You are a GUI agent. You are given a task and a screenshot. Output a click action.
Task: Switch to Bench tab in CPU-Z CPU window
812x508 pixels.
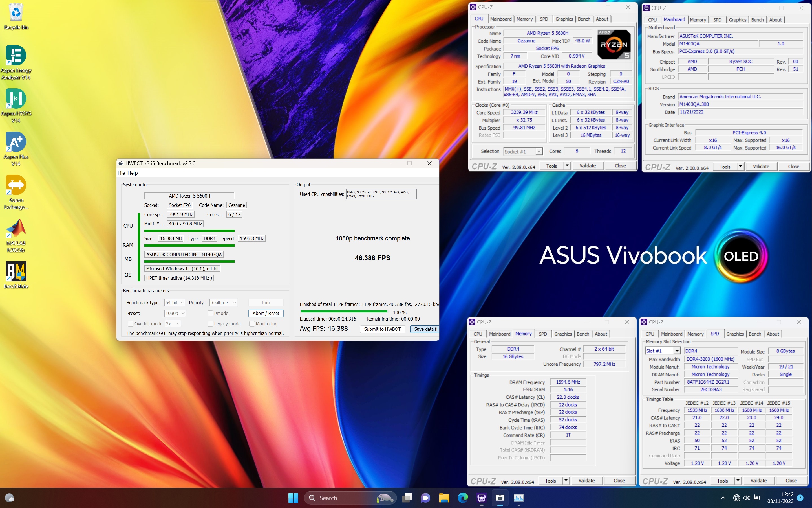(584, 19)
